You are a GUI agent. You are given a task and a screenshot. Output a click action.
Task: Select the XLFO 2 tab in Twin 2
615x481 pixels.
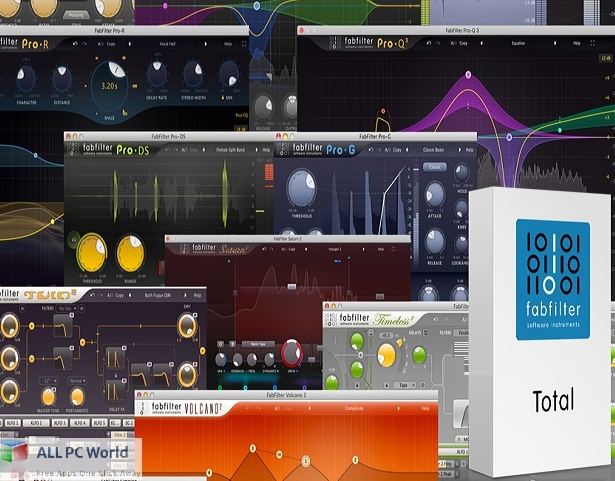[x=36, y=423]
